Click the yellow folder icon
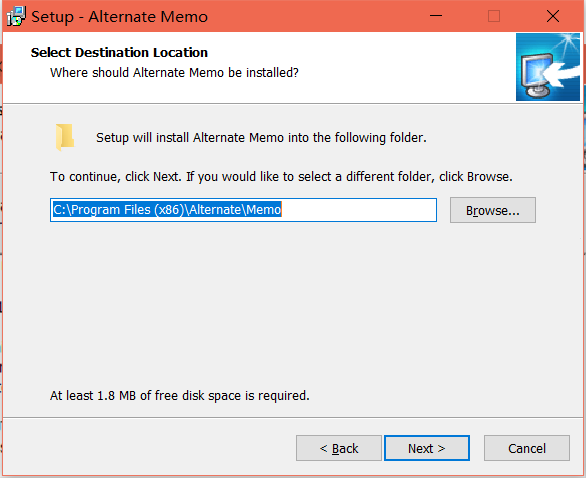 tap(65, 137)
